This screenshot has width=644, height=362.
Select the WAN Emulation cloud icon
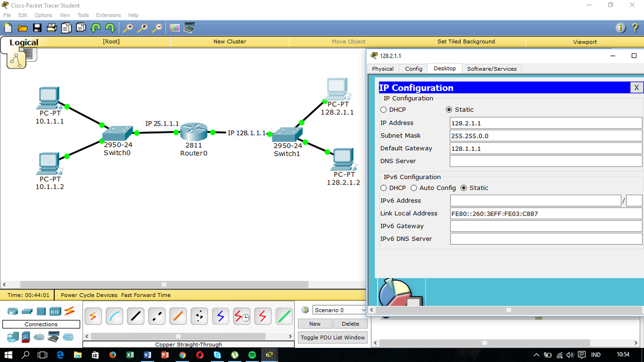39,337
